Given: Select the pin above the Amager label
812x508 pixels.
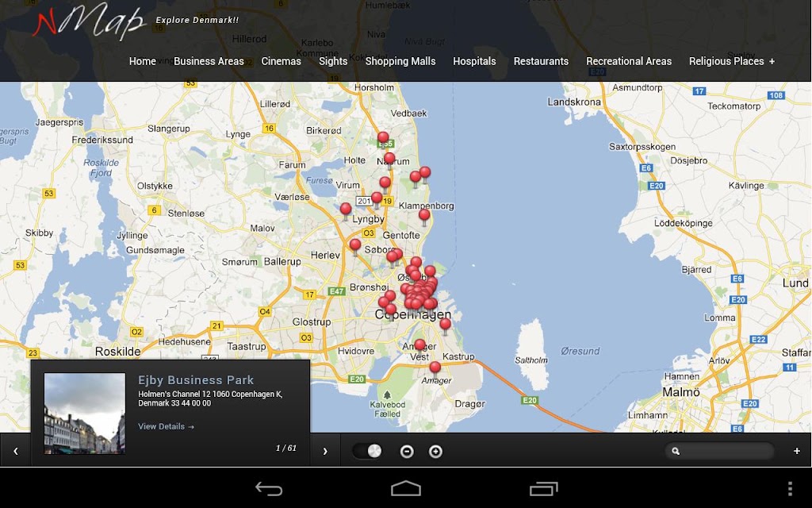Looking at the screenshot, I should pos(435,369).
